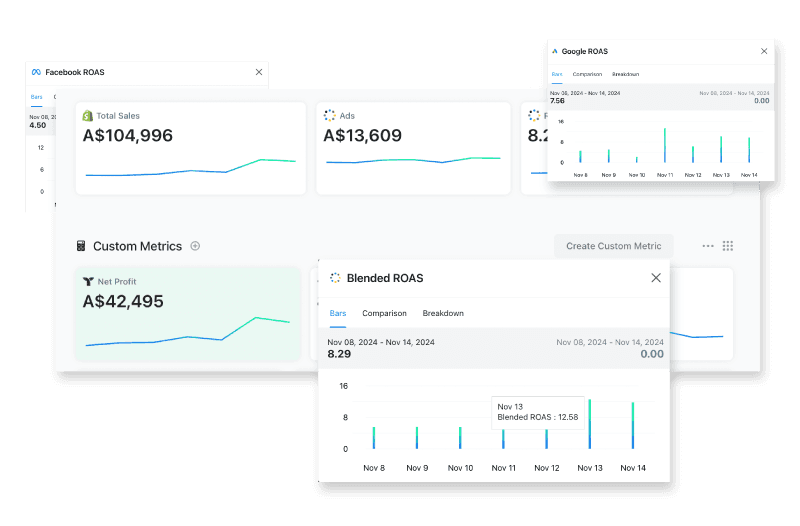
Task: Open Comparison tab in Google ROAS panel
Action: (587, 74)
